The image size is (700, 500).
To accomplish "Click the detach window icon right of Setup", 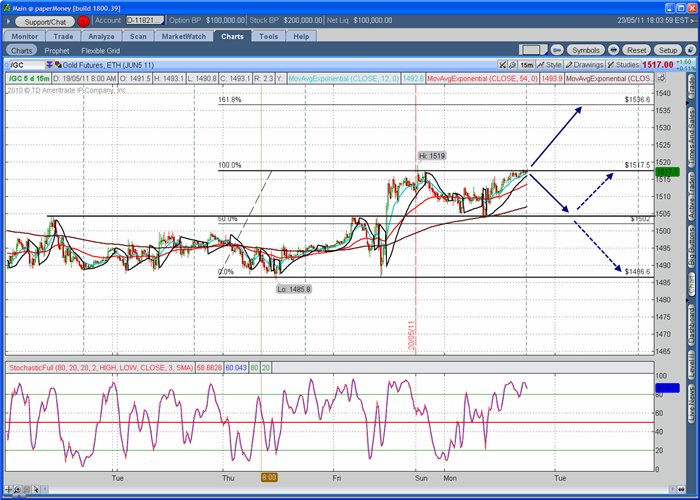I will tap(690, 50).
